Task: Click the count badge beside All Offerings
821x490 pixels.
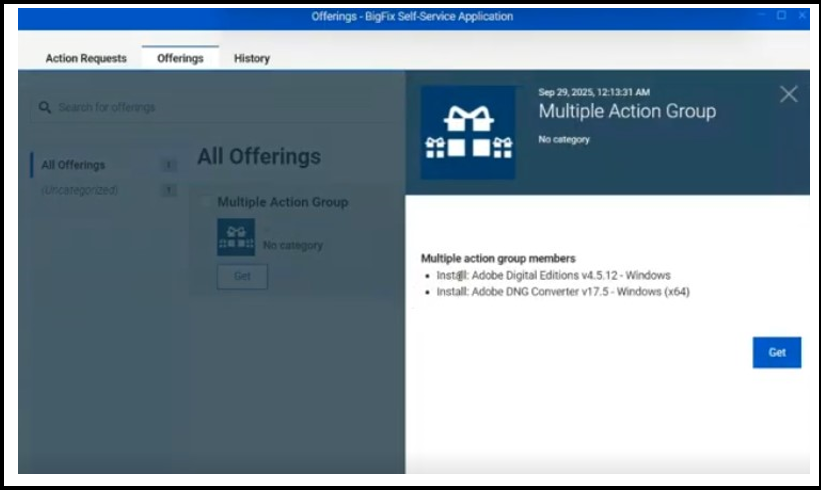Action: (169, 165)
